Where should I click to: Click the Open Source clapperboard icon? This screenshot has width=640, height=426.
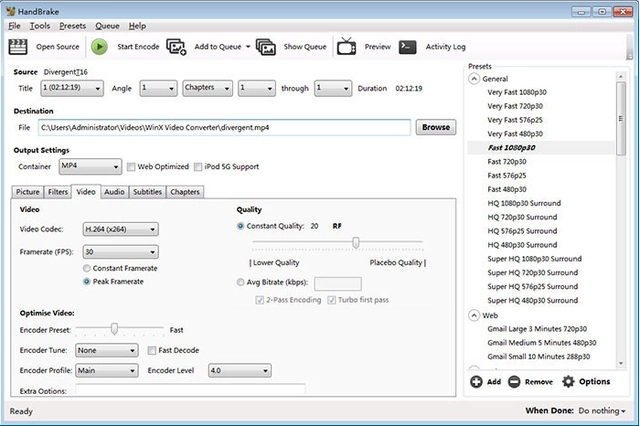(18, 47)
